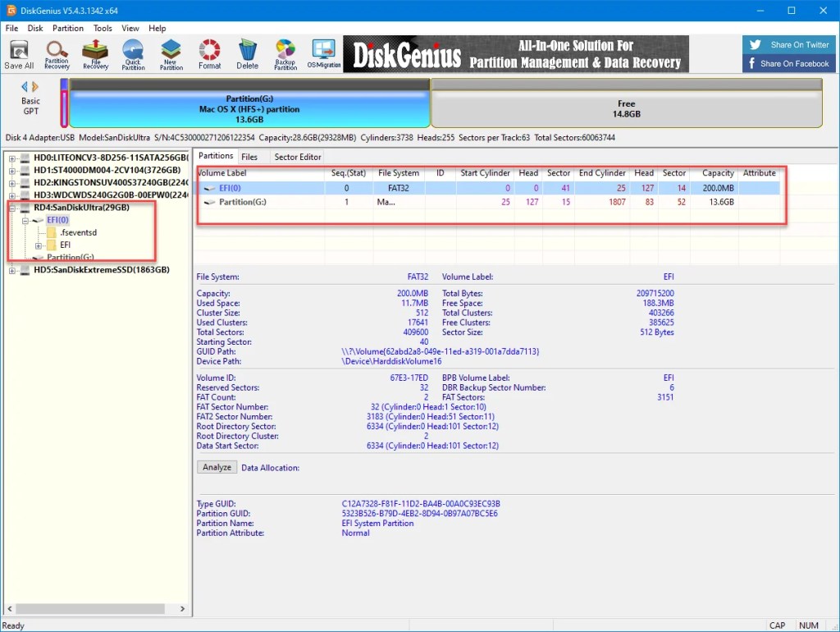840x632 pixels.
Task: Launch the File Recovery tool
Action: point(95,55)
